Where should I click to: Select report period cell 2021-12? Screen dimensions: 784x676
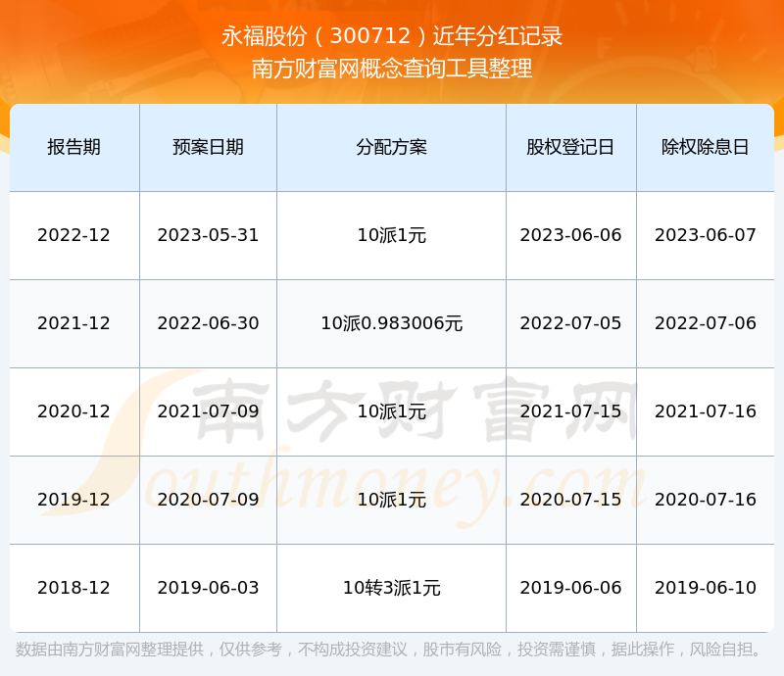click(x=74, y=323)
